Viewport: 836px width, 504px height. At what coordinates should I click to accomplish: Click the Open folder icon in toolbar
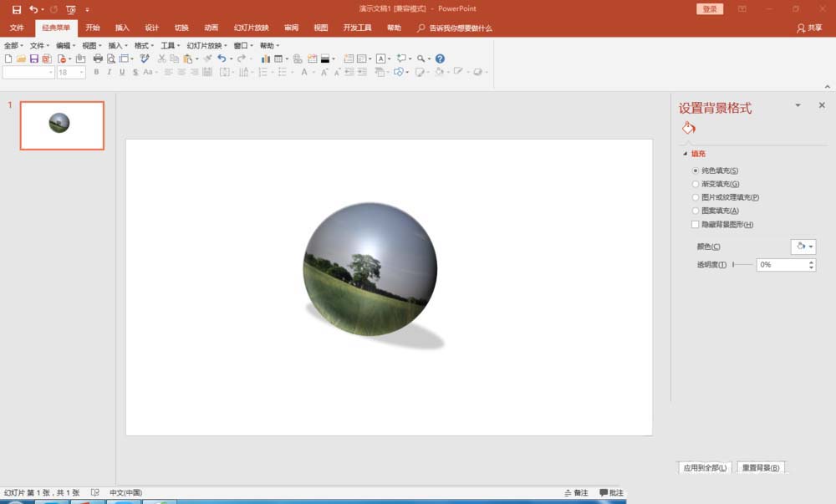[22, 59]
